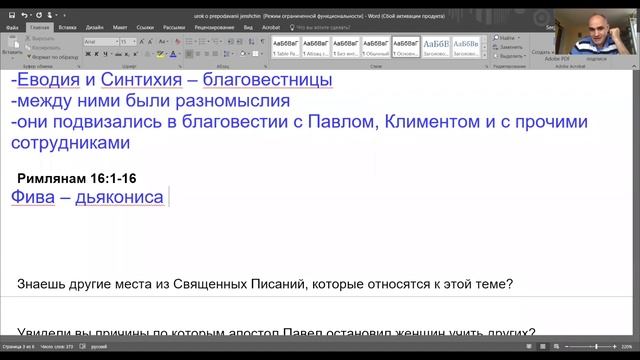This screenshot has width=640, height=360.
Task: Open the Ссылки ribbon tab
Action: pos(145,27)
